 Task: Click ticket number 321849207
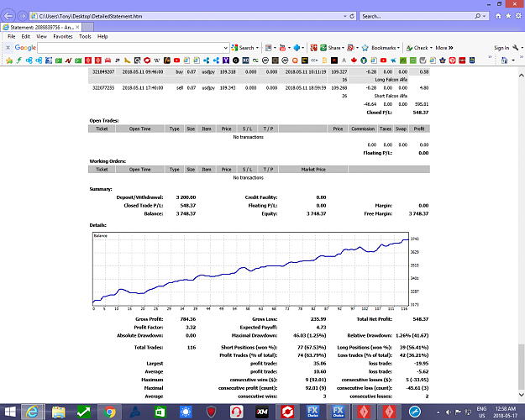[103, 71]
